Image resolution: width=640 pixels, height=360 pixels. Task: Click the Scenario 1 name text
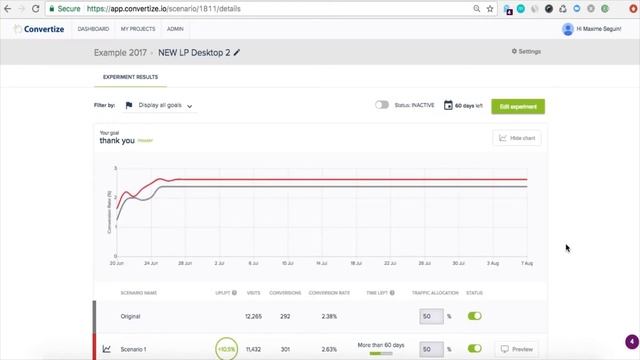coord(133,349)
